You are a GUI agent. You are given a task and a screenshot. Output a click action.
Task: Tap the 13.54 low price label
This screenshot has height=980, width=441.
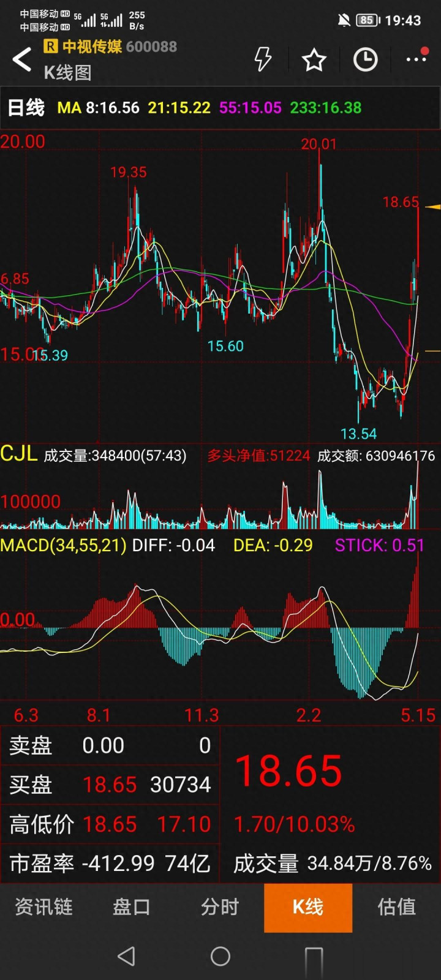[x=358, y=434]
